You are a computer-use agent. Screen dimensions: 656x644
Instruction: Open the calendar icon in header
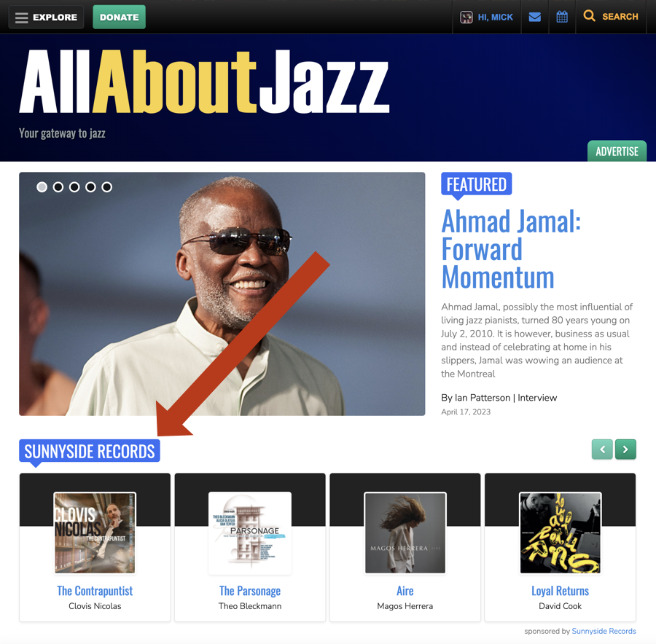[562, 17]
